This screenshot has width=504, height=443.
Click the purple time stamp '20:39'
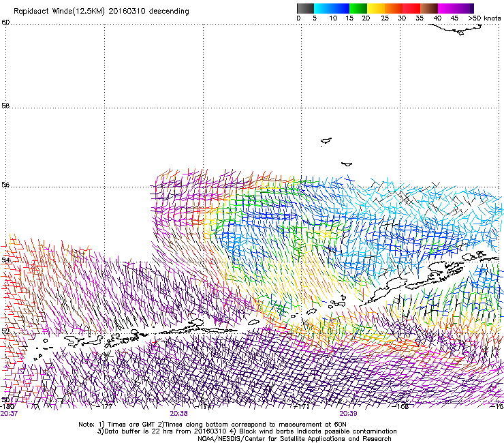click(x=348, y=414)
